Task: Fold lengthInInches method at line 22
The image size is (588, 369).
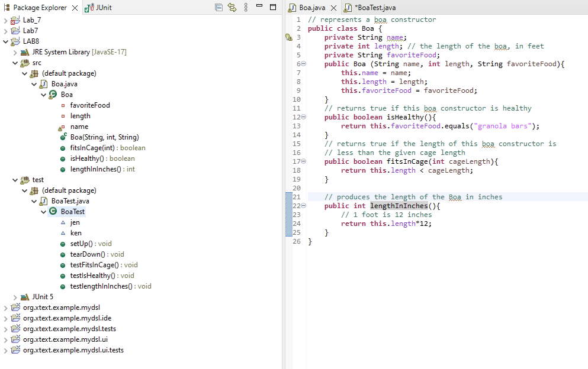Action: (303, 206)
